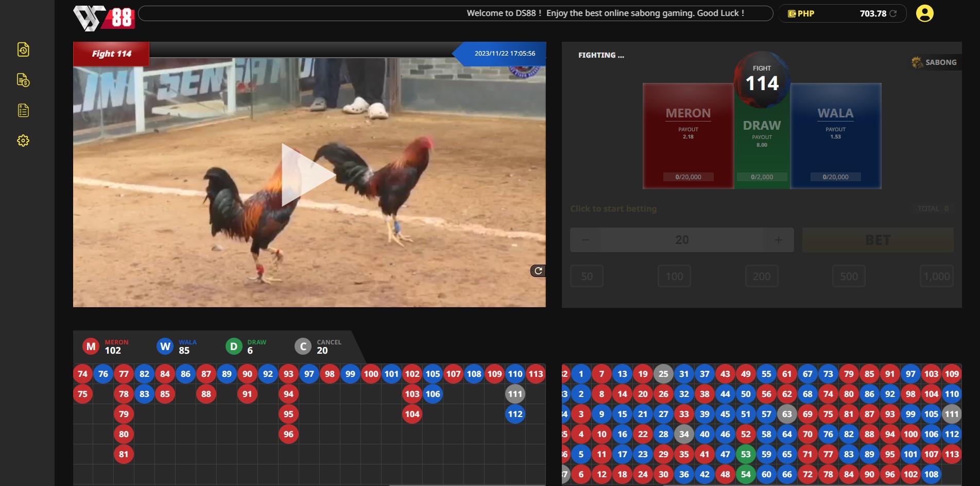Open the SABONG game tab

tap(935, 62)
